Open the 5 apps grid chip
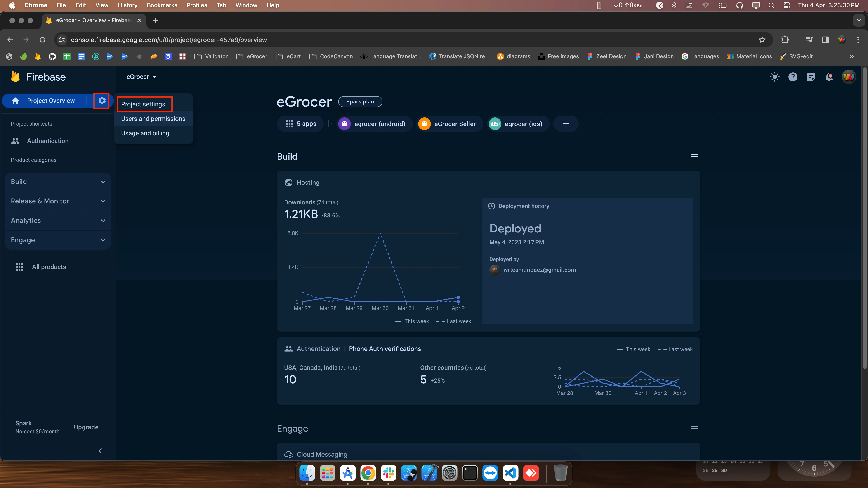 coord(300,124)
